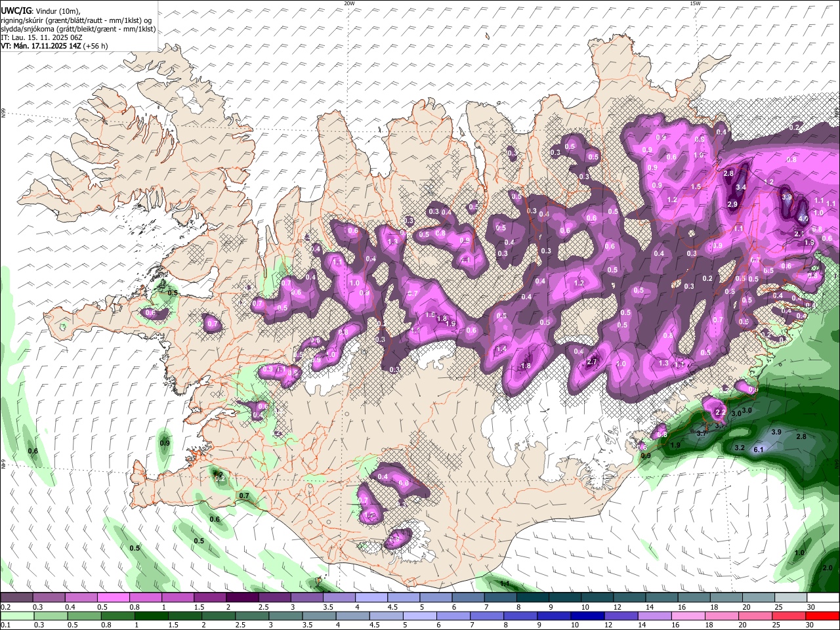Select lower legend swatch above 2.5 label
The height and width of the screenshot is (630, 840).
pyautogui.click(x=252, y=616)
